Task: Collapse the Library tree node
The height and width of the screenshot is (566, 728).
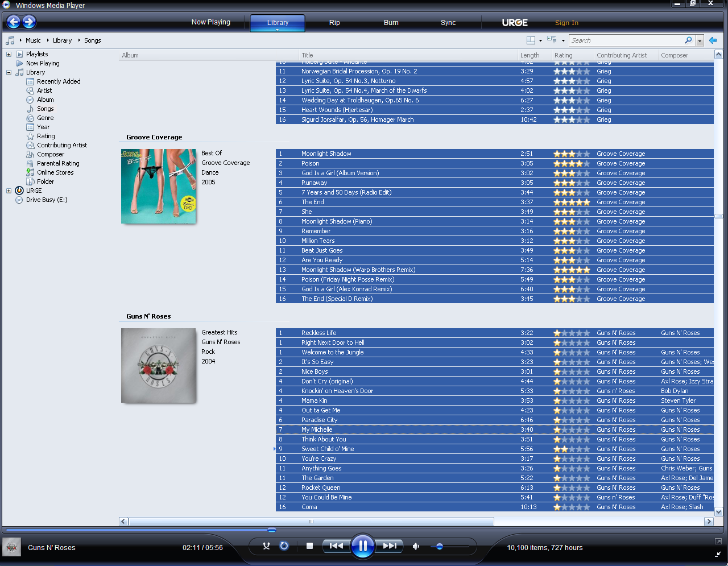Action: [9, 72]
